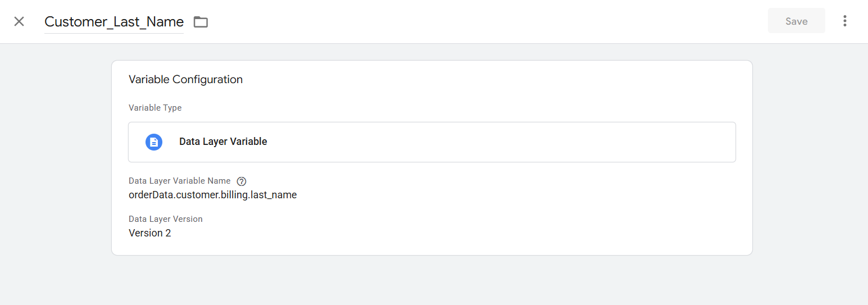This screenshot has width=868, height=305.
Task: Click the underline beneath the variable title
Action: (x=114, y=33)
